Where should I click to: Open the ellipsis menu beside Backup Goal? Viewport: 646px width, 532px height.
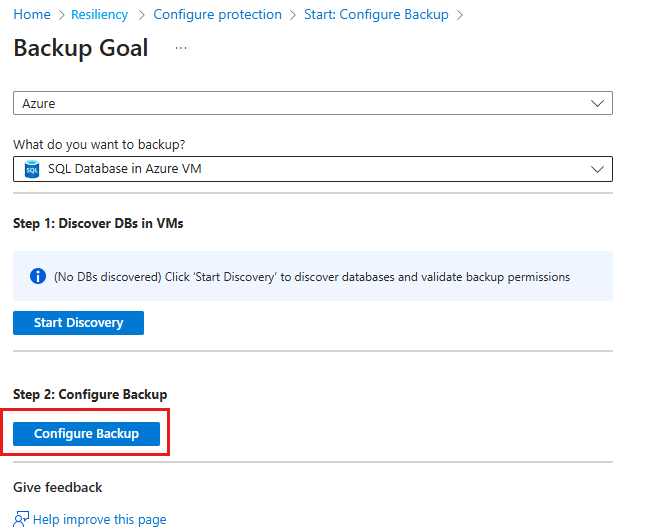181,48
